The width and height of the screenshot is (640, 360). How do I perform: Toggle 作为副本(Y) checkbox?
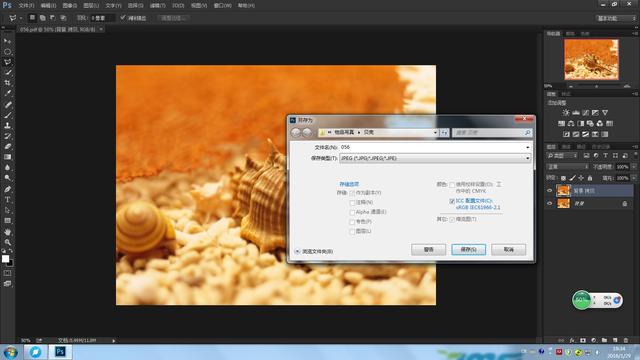click(x=352, y=193)
